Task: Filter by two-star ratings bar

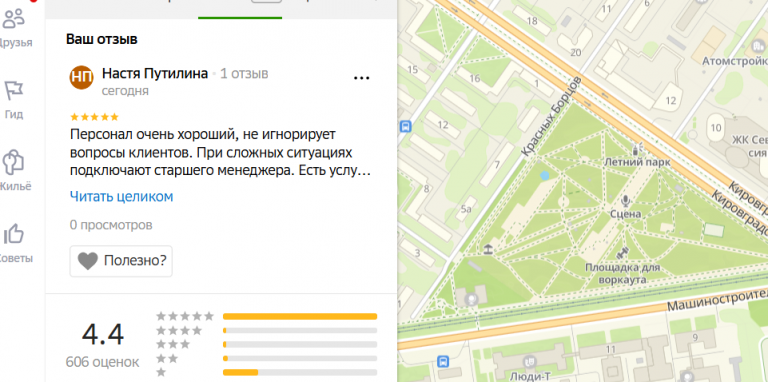Action: click(300, 358)
